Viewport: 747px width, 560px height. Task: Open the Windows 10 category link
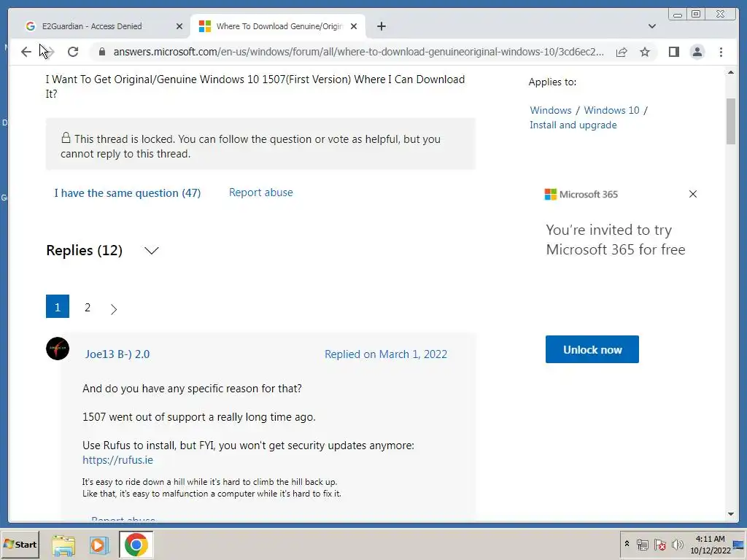point(611,110)
